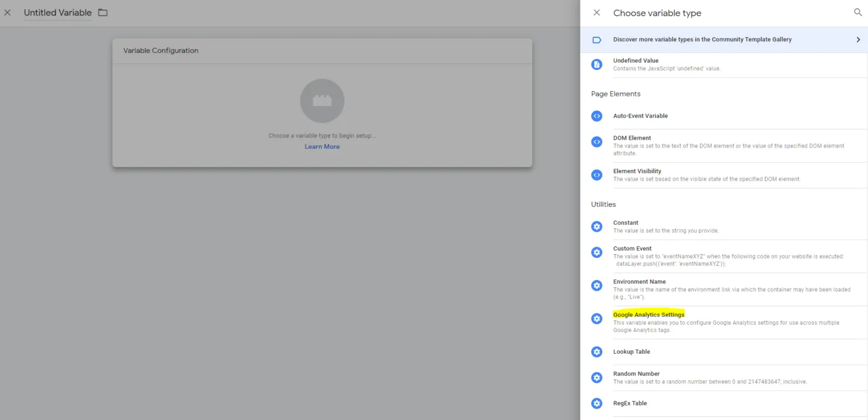Click 'Choose a variable type to begin setup' text

coord(322,136)
